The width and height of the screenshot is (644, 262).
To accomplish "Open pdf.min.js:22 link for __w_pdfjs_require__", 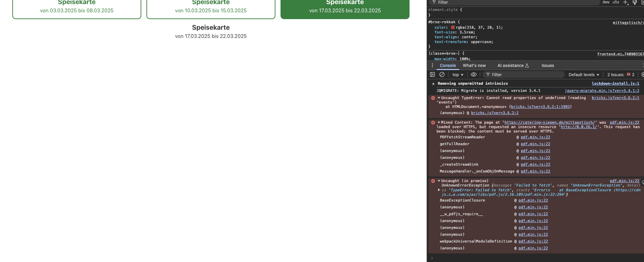I will click(x=533, y=214).
